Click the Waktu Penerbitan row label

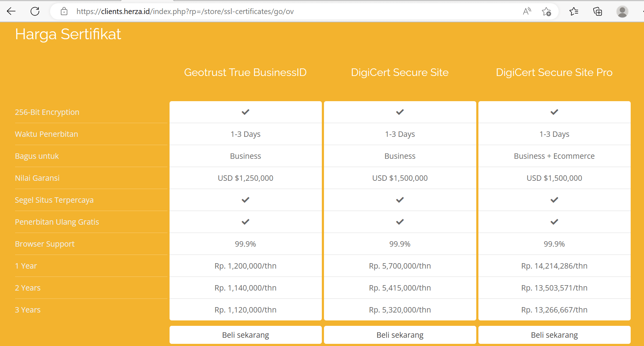46,134
